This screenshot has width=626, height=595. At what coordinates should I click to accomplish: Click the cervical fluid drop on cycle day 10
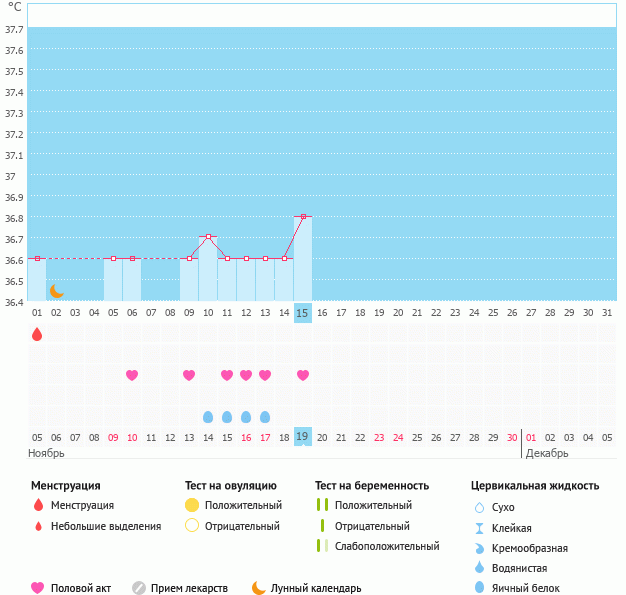click(208, 416)
